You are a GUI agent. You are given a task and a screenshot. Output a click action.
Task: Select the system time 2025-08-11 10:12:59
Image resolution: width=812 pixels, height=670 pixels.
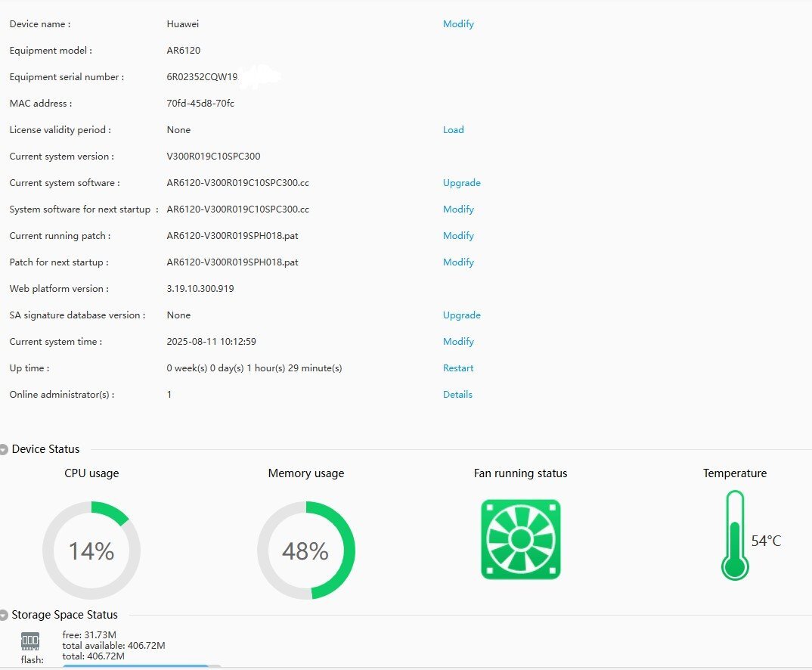click(211, 342)
